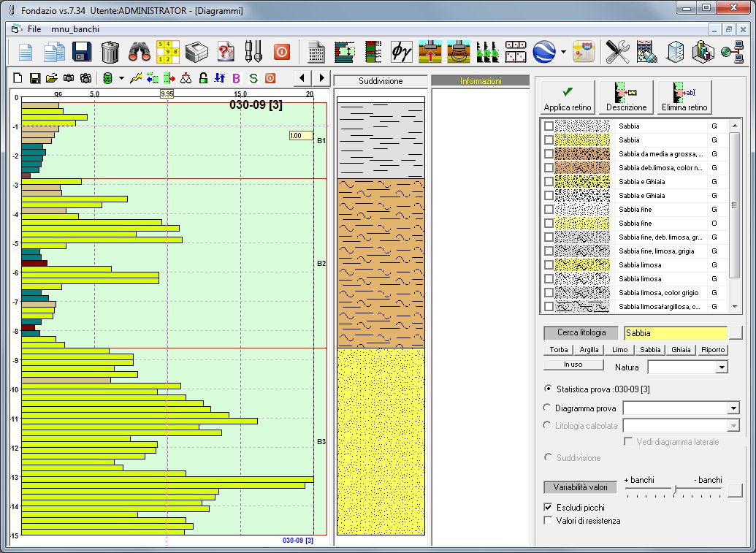The image size is (756, 553).
Task: Click the Suddivisione column header
Action: coord(381,81)
